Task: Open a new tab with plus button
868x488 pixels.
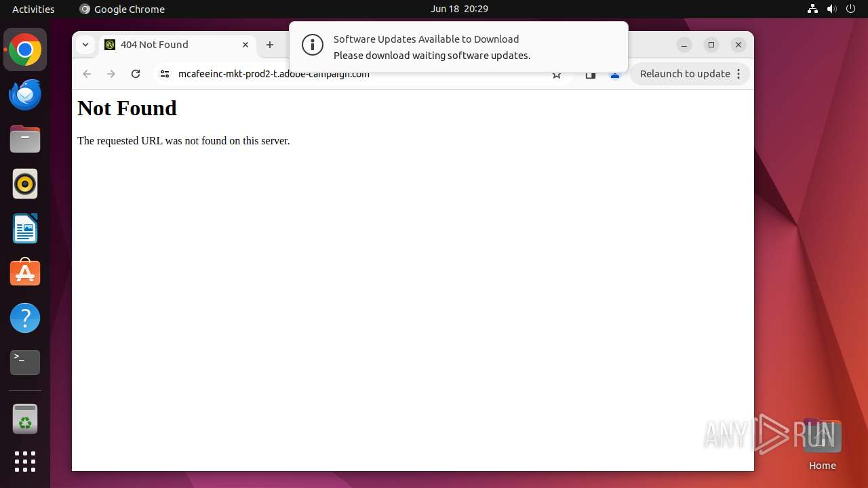Action: click(x=270, y=45)
